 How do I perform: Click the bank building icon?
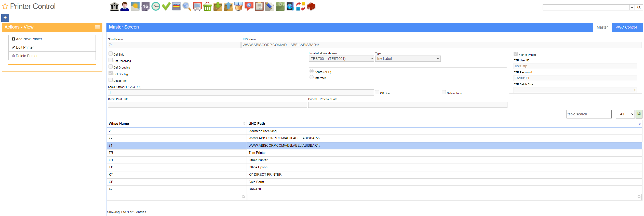click(x=114, y=6)
